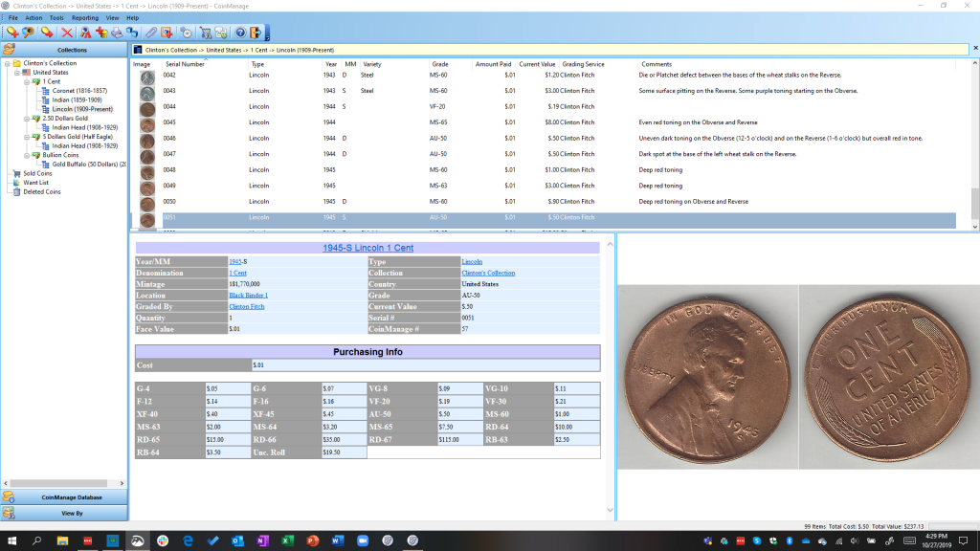Open the View menu

point(112,18)
